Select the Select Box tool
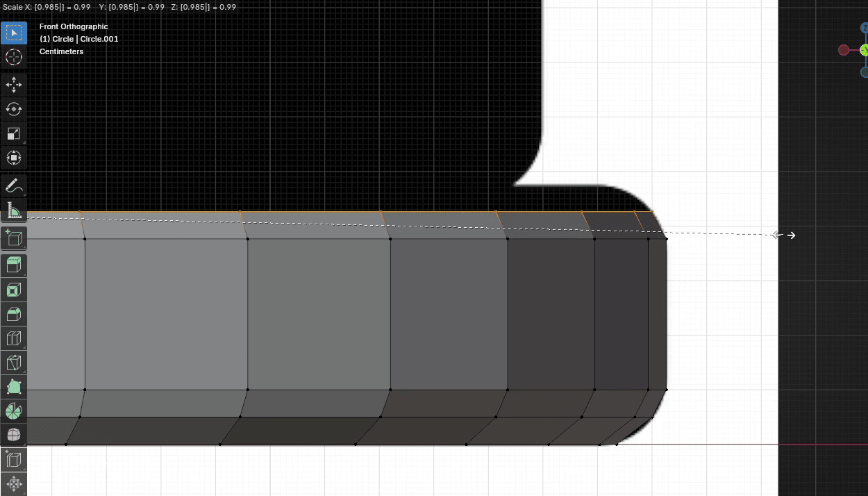The height and width of the screenshot is (496, 868). 14,33
